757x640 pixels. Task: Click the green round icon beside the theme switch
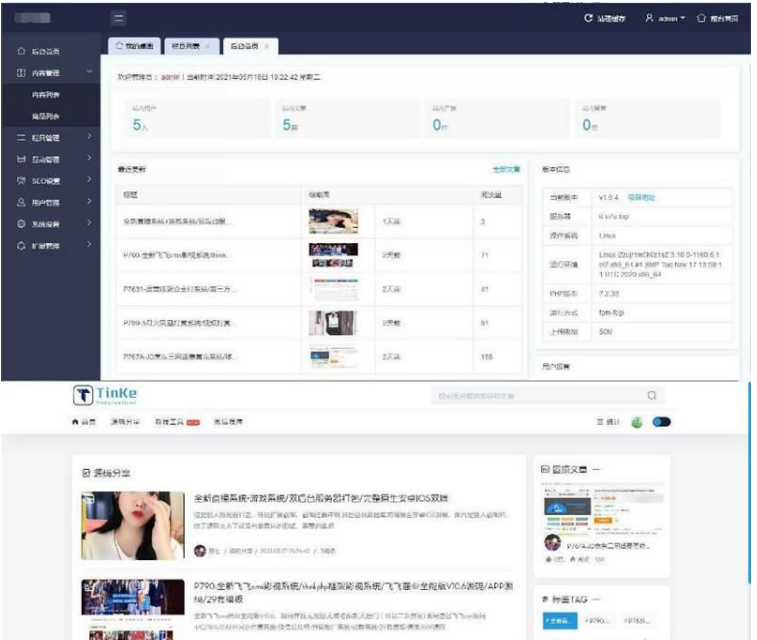637,422
